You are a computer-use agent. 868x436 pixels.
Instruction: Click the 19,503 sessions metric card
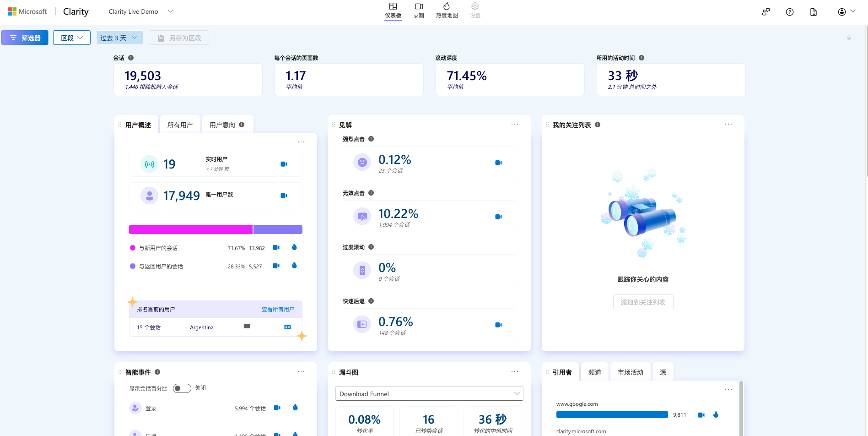click(x=188, y=80)
